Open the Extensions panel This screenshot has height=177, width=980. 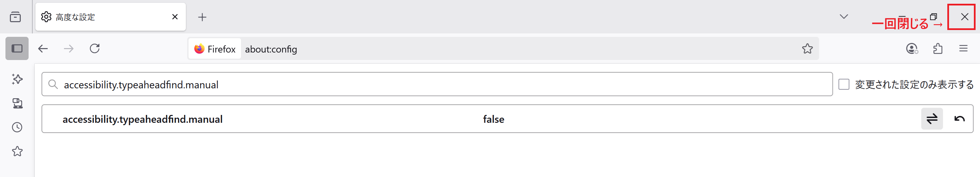coord(938,48)
